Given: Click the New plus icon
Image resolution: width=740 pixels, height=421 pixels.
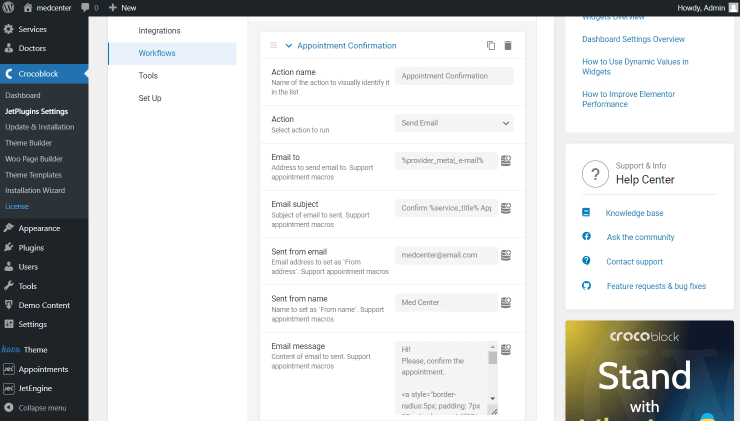Looking at the screenshot, I should click(x=112, y=8).
